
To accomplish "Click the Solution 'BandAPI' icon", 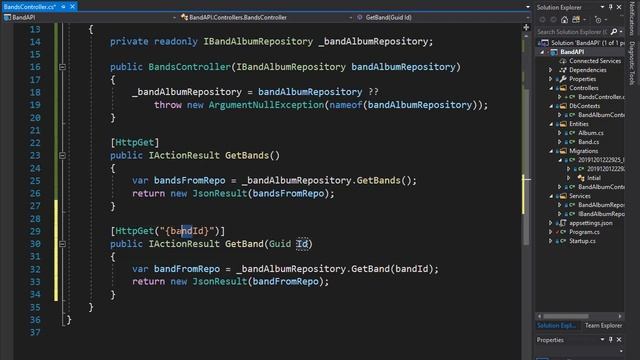I will point(545,43).
